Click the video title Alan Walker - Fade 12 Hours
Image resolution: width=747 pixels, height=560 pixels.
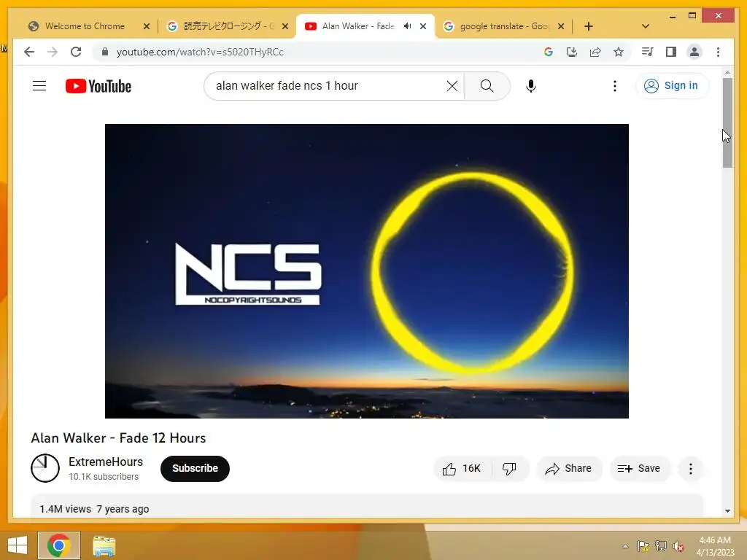coord(118,438)
